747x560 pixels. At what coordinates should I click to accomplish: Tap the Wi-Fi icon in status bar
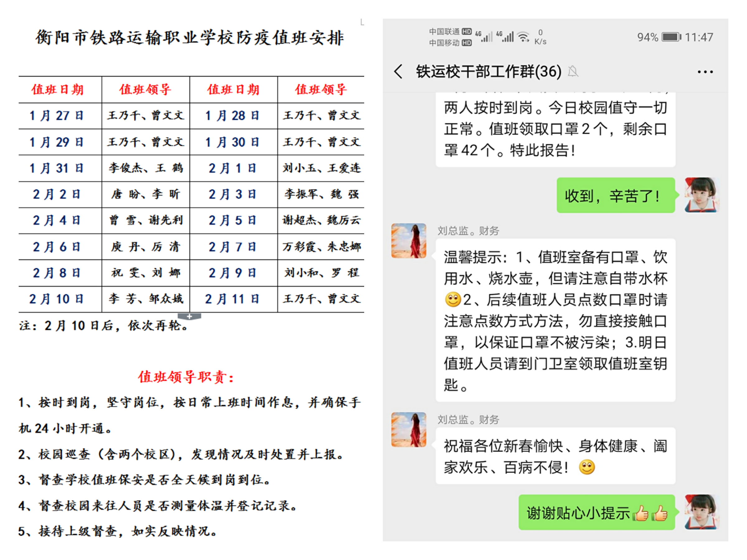click(x=524, y=37)
